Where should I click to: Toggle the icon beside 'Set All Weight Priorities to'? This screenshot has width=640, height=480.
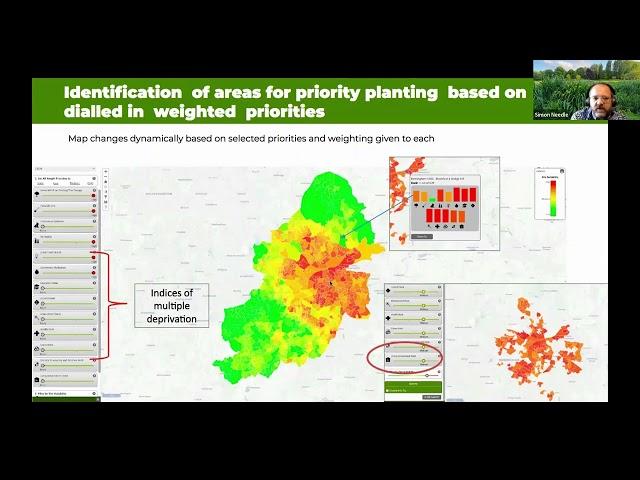pos(94,176)
